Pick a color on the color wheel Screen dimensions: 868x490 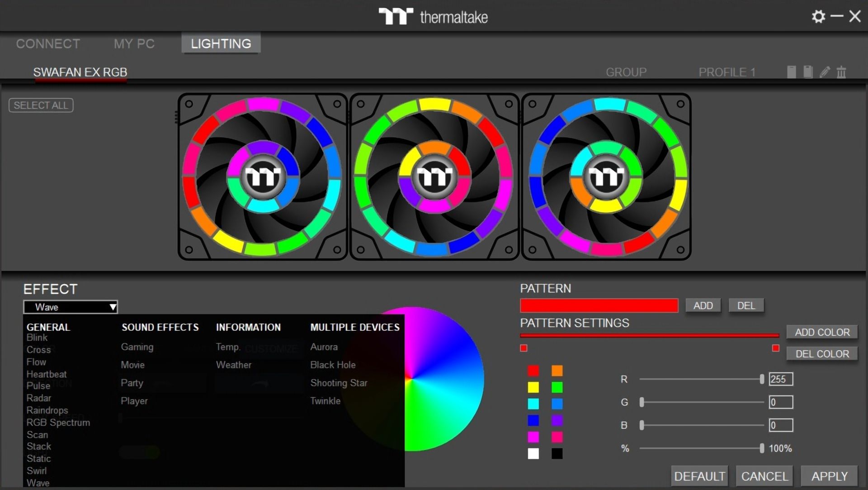click(412, 379)
